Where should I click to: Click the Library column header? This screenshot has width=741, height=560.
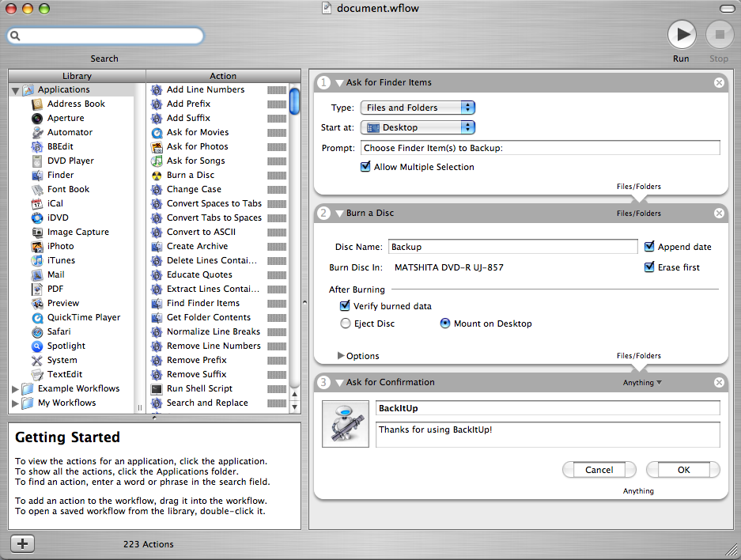[77, 76]
